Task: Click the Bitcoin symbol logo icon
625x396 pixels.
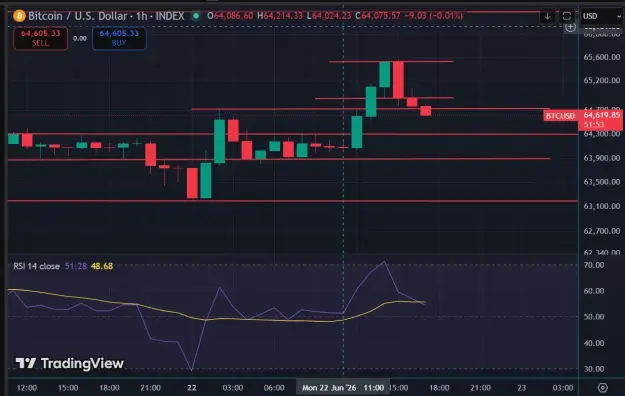Action: coord(19,16)
